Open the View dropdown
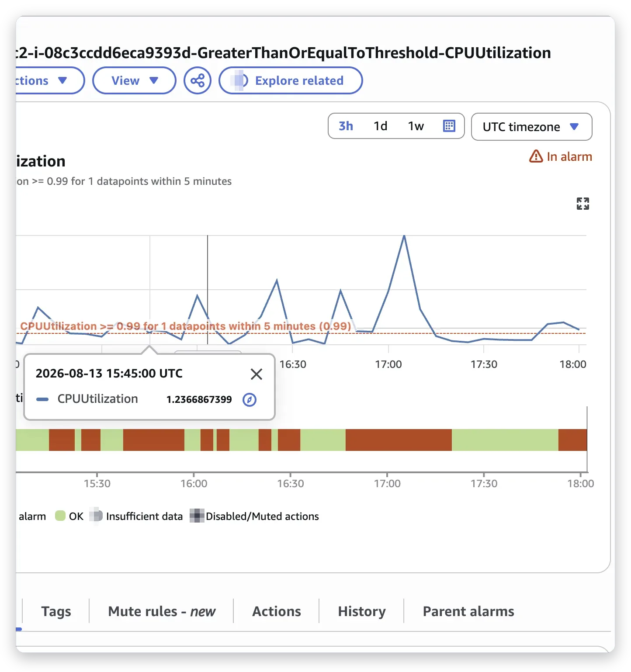This screenshot has height=672, width=631. (x=134, y=80)
